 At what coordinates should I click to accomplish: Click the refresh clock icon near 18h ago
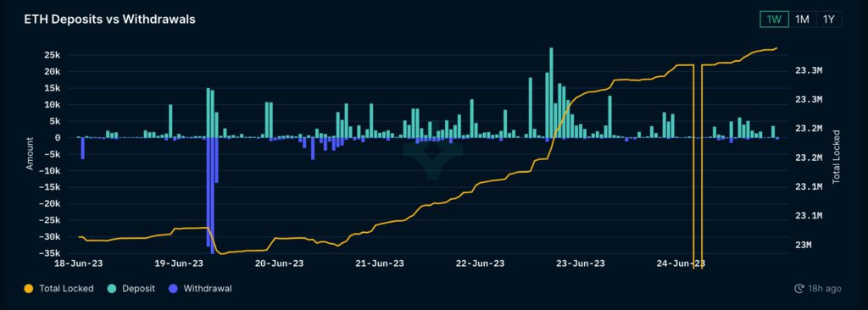point(798,289)
